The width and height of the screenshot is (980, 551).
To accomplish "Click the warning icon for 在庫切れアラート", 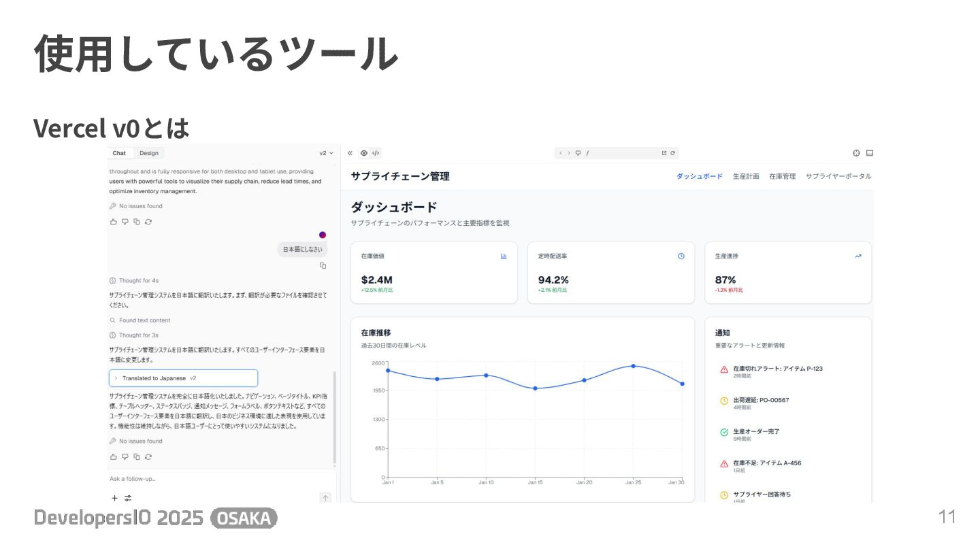I will pos(724,369).
